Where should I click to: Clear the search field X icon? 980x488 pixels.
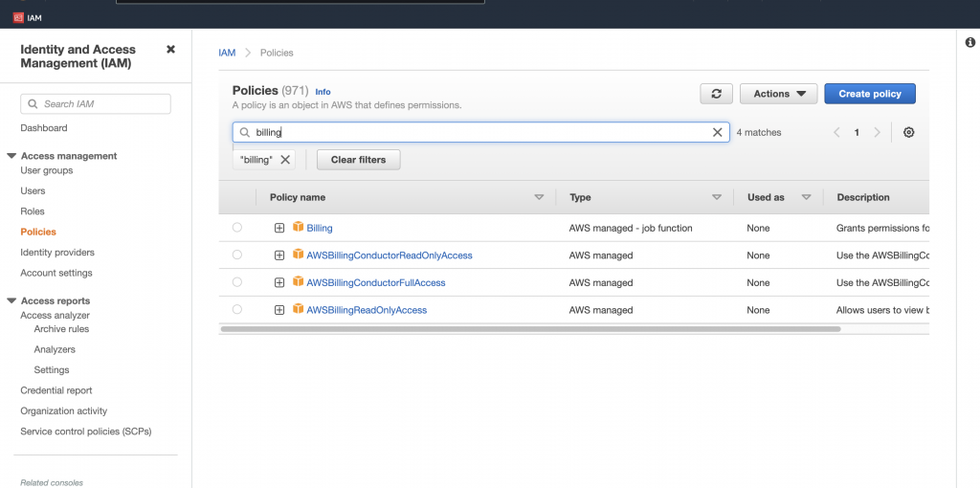point(718,132)
